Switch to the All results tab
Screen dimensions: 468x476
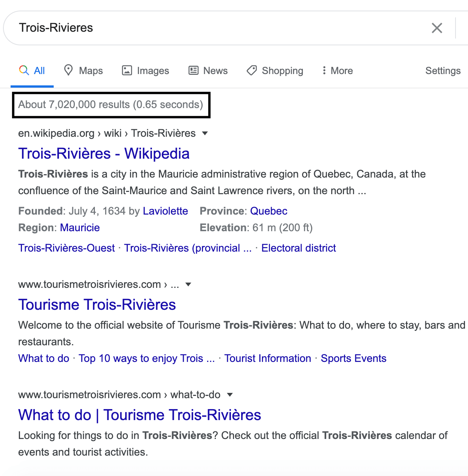tap(32, 71)
